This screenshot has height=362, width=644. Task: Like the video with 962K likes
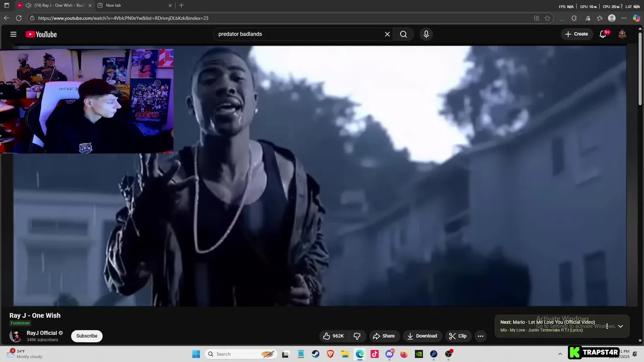[x=334, y=336]
